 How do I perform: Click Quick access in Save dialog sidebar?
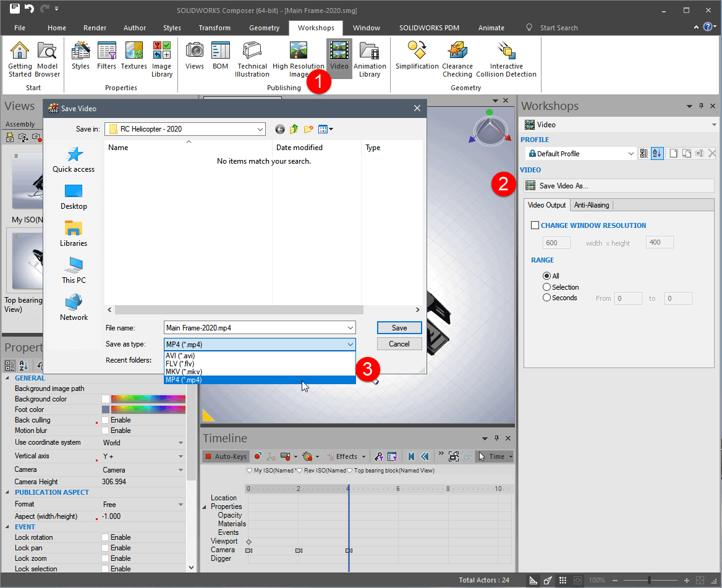tap(74, 159)
